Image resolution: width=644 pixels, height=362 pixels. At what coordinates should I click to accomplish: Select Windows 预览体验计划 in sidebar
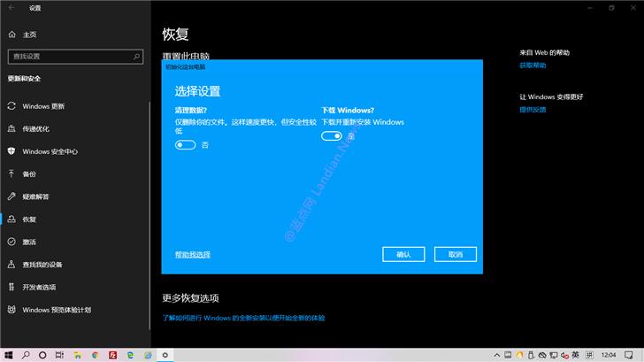(x=57, y=310)
